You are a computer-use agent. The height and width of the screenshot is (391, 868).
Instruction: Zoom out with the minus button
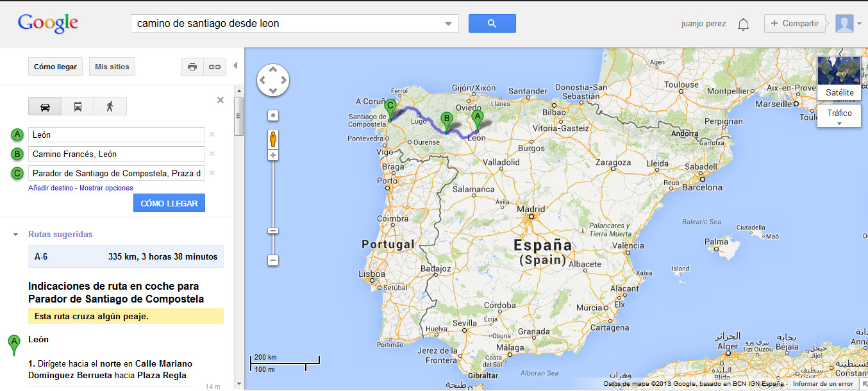pos(273,260)
